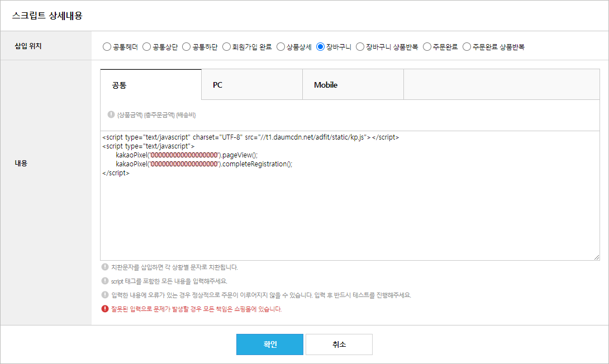This screenshot has height=364, width=609.
Task: Choose 주문완료 상품반복 radio option
Action: click(467, 47)
